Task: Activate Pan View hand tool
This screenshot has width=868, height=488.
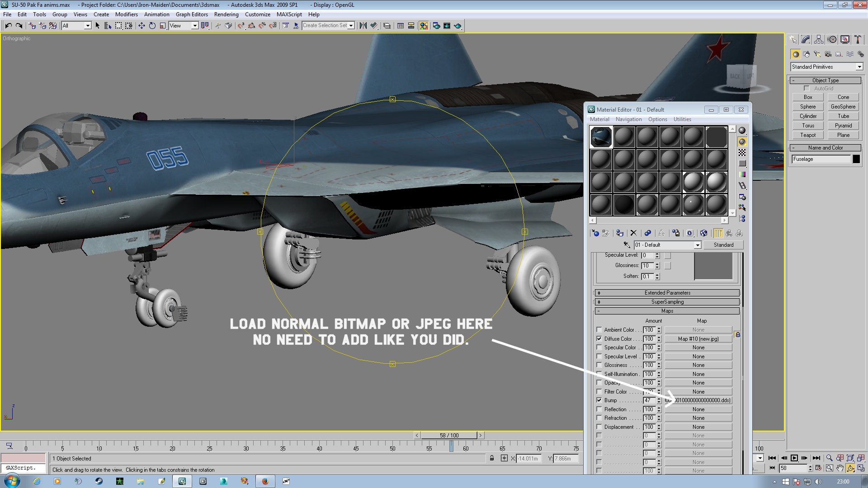Action: [840, 468]
